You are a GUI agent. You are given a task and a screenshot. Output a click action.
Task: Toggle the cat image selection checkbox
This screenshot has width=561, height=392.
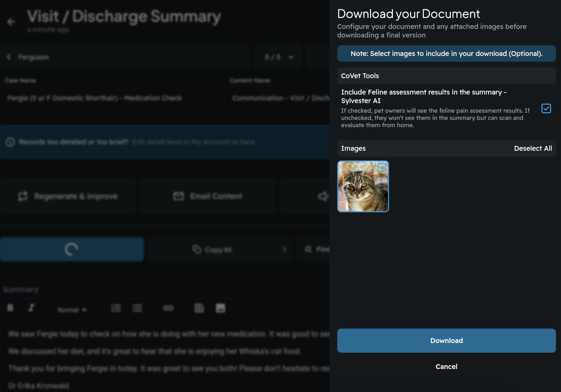(382, 168)
